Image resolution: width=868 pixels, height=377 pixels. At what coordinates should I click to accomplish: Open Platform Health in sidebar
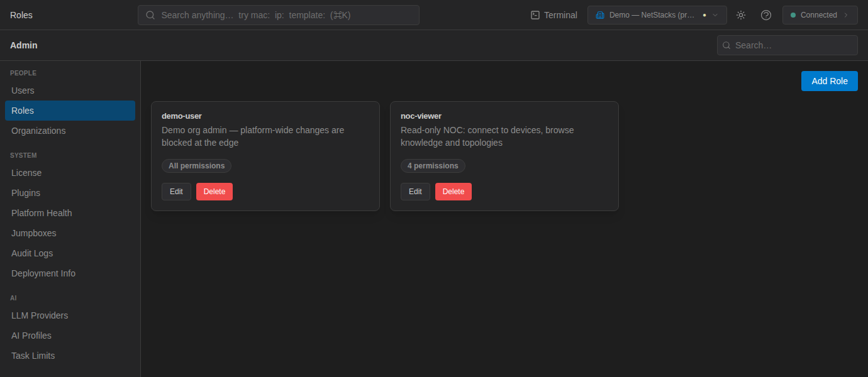click(70, 213)
